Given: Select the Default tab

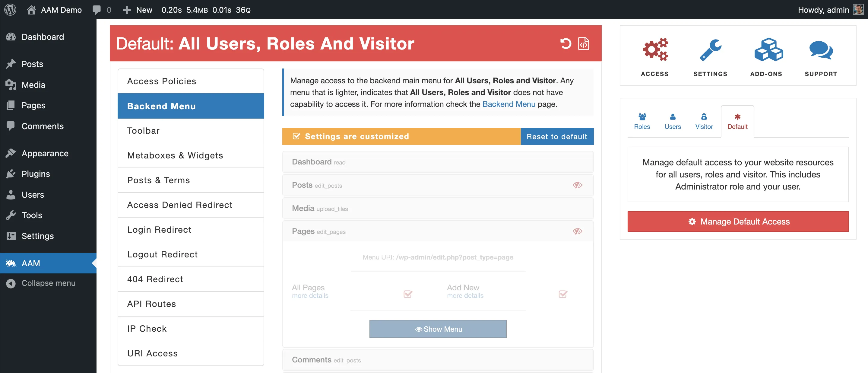Looking at the screenshot, I should coord(737,121).
